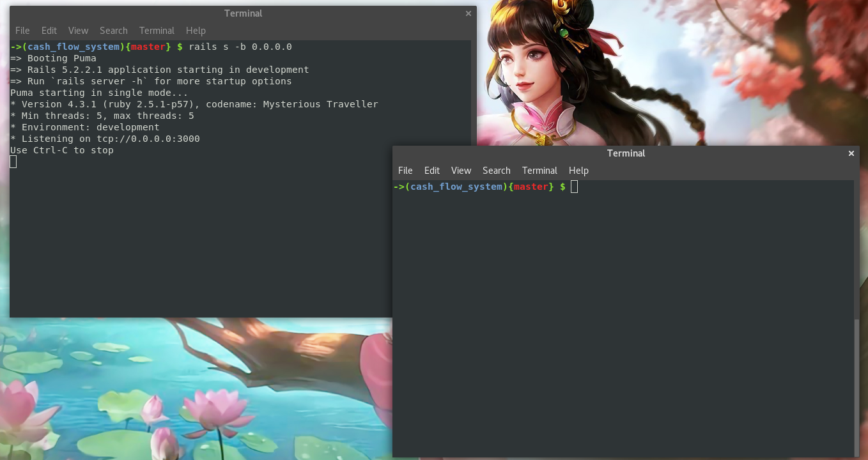Open File menu in the rails server terminal

22,31
